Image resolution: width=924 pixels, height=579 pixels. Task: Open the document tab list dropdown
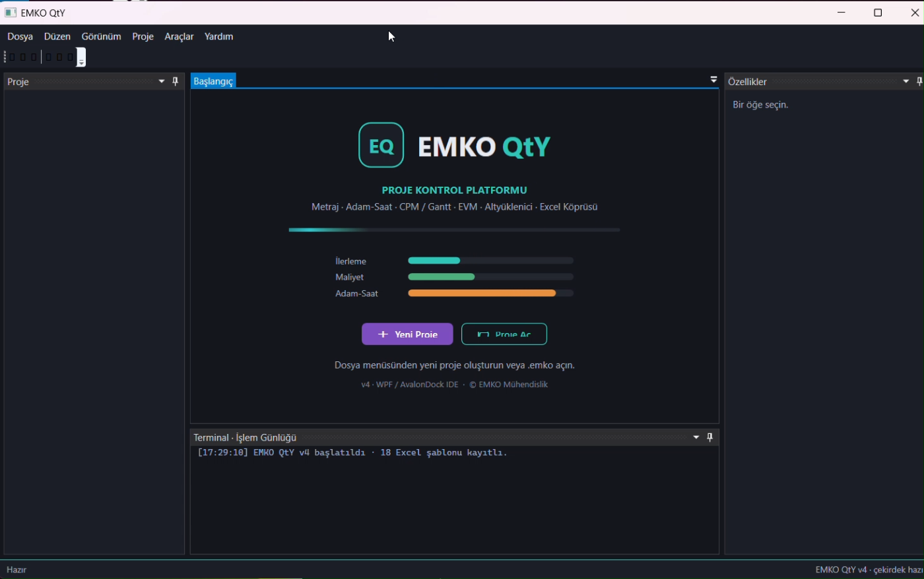coord(713,80)
